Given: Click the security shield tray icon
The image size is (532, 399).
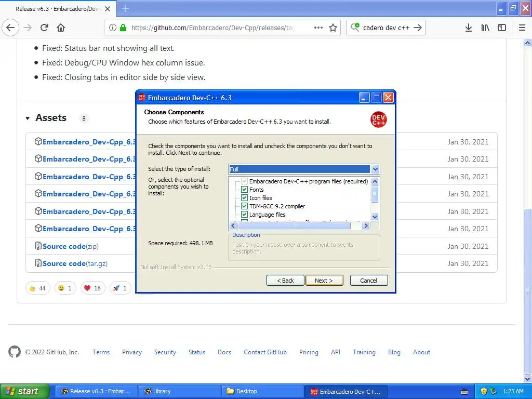Looking at the screenshot, I should point(484,391).
